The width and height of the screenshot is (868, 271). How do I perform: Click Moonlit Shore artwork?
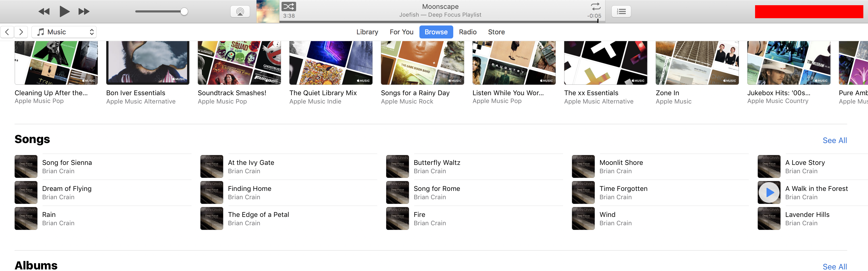(583, 166)
